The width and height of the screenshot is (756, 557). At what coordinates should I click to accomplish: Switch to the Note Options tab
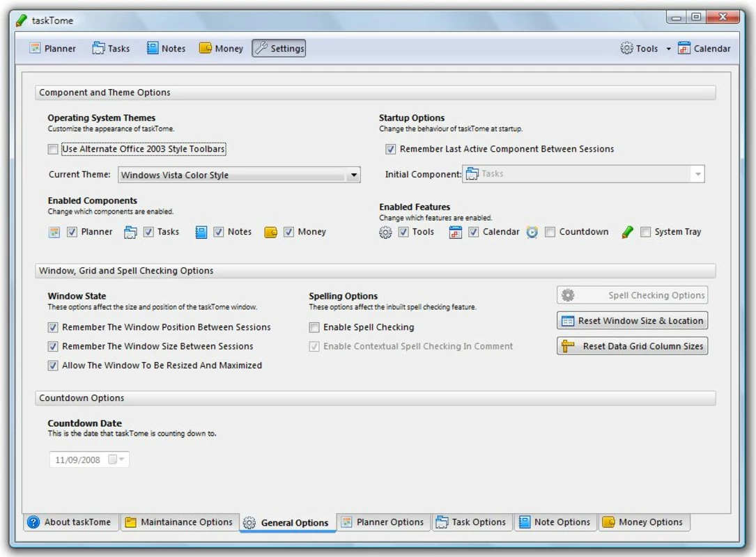555,521
